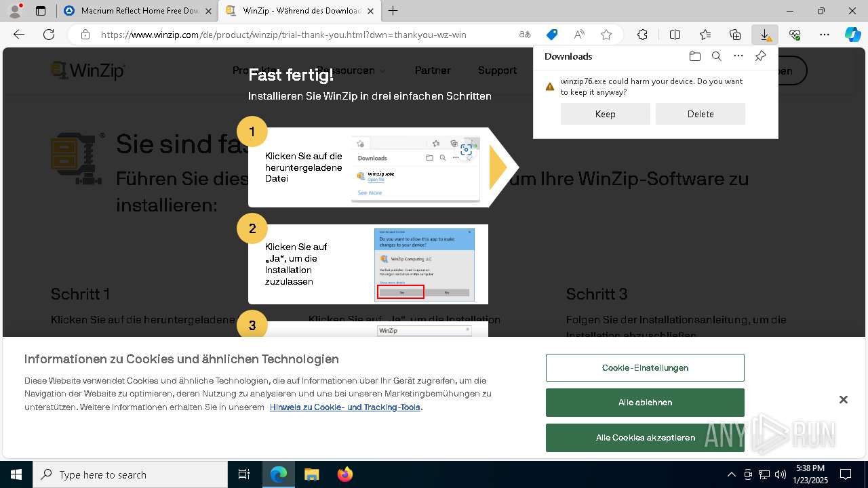This screenshot has width=868, height=488.
Task: Refresh the current page
Action: point(49,35)
